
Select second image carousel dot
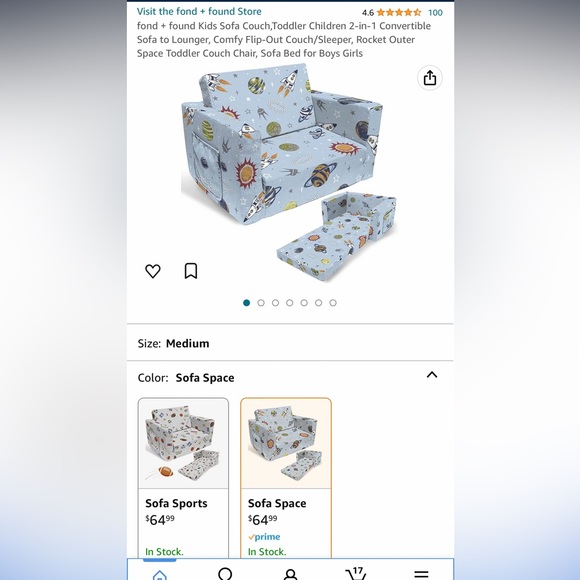pos(261,303)
